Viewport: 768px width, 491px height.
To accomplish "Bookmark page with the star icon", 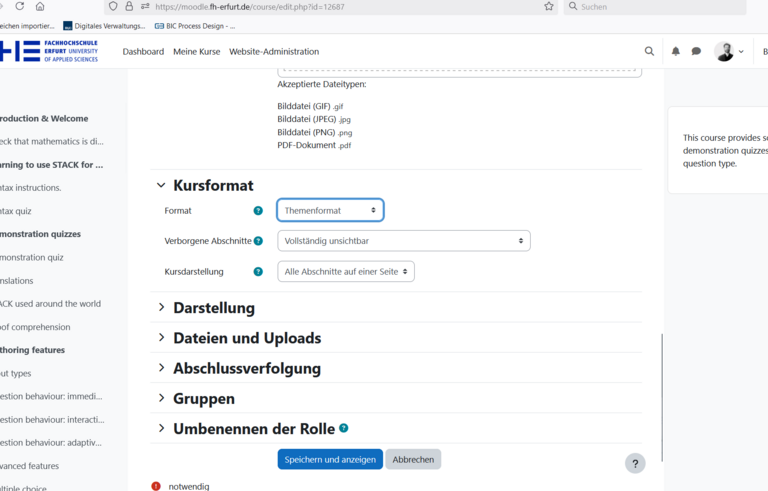I will (x=549, y=6).
